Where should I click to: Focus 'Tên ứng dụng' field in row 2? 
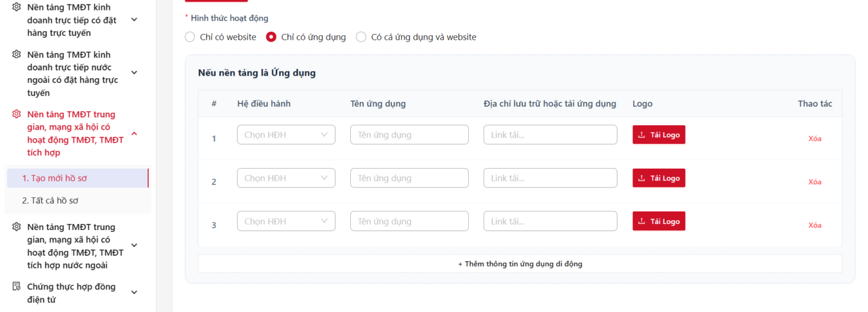coord(409,178)
